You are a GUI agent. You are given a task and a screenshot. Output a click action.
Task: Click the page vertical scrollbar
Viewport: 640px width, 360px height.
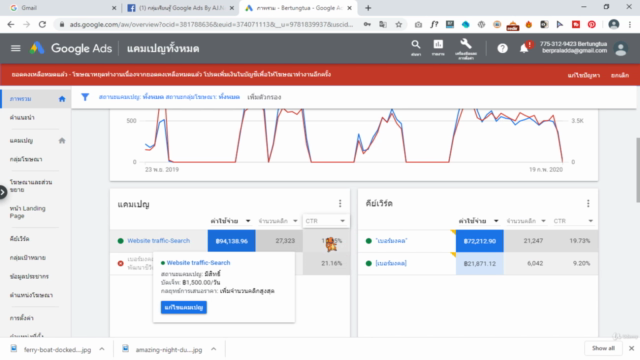[638, 170]
